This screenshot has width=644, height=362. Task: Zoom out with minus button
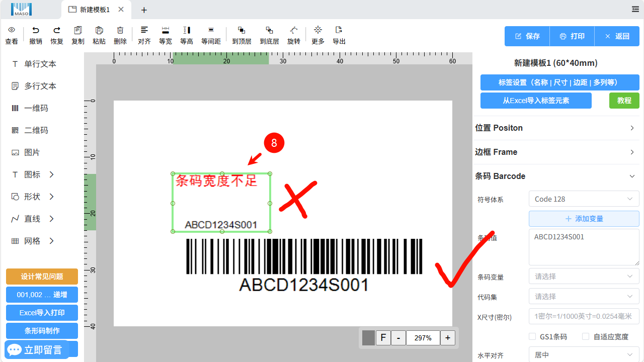tap(398, 338)
